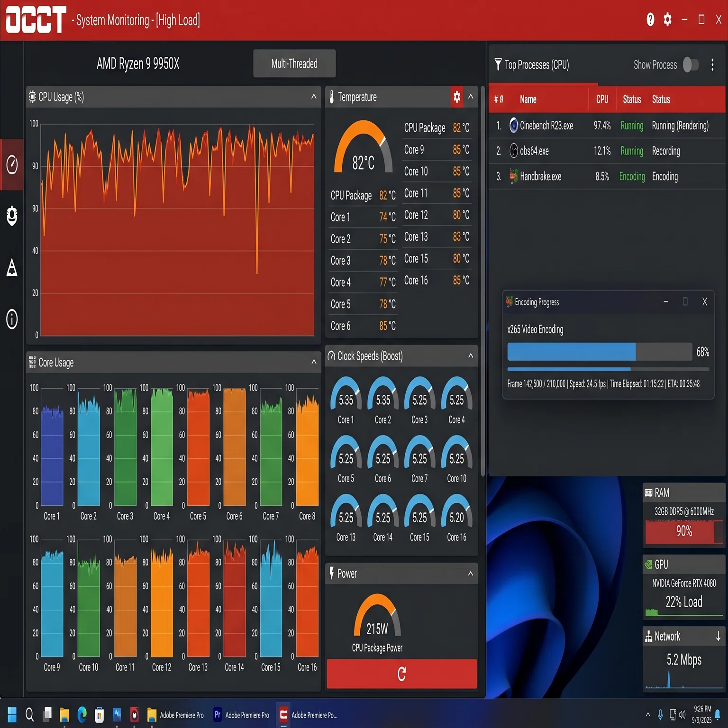
Task: Click the thermometer icon in Temperature header
Action: (x=332, y=97)
